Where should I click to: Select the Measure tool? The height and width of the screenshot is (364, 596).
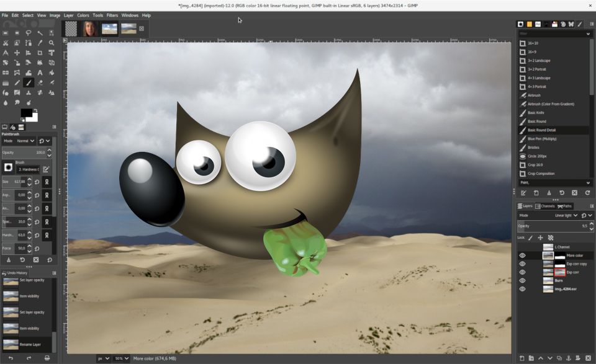tap(6, 53)
